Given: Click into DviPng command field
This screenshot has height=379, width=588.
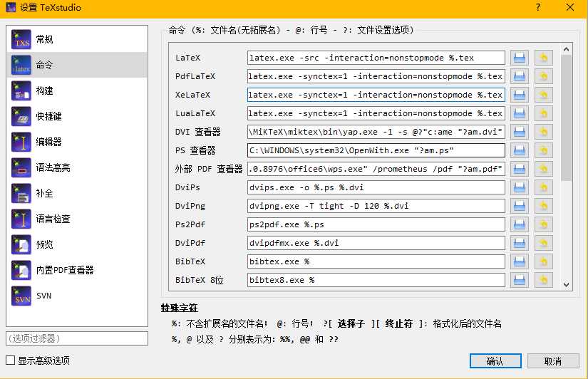Looking at the screenshot, I should [x=376, y=206].
